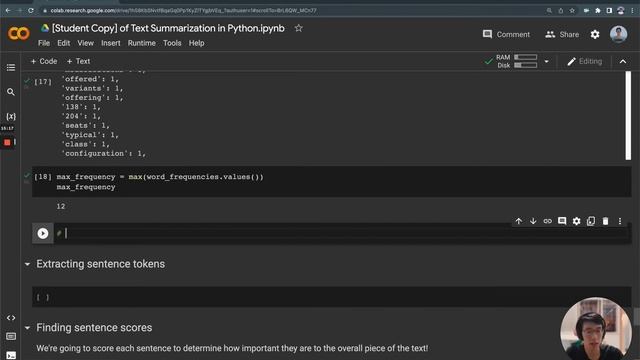Open the Comment panel
Screen dimensions: 640x360
coord(506,35)
